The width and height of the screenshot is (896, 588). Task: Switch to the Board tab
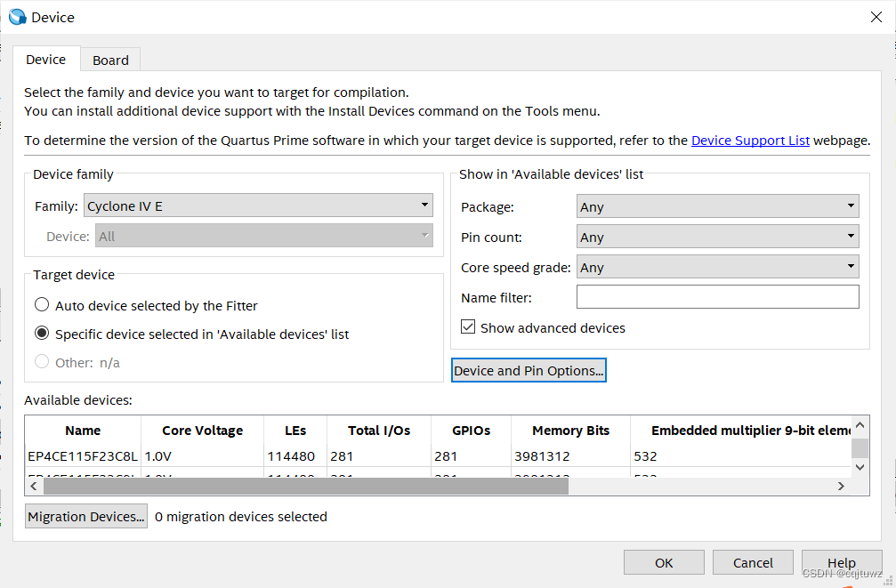(110, 60)
